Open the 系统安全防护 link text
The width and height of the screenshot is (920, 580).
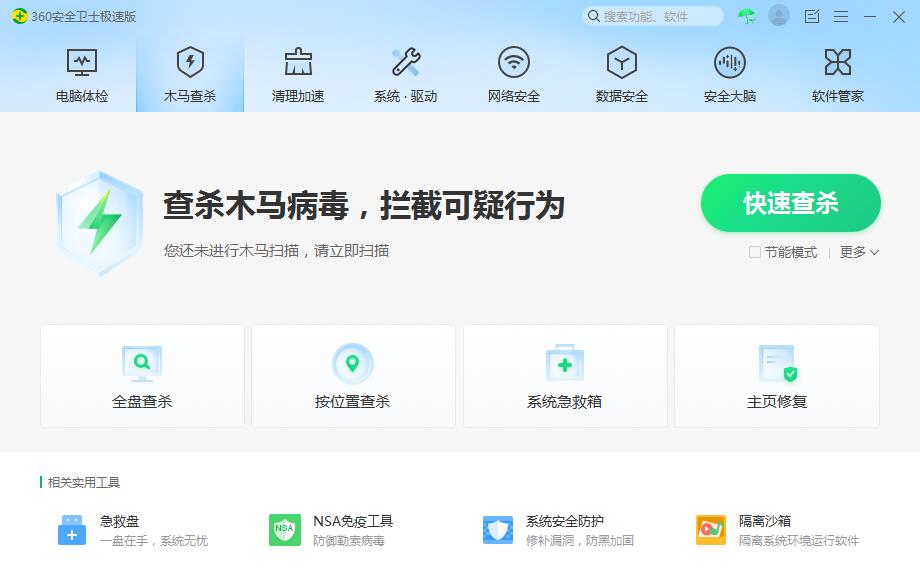point(565,521)
